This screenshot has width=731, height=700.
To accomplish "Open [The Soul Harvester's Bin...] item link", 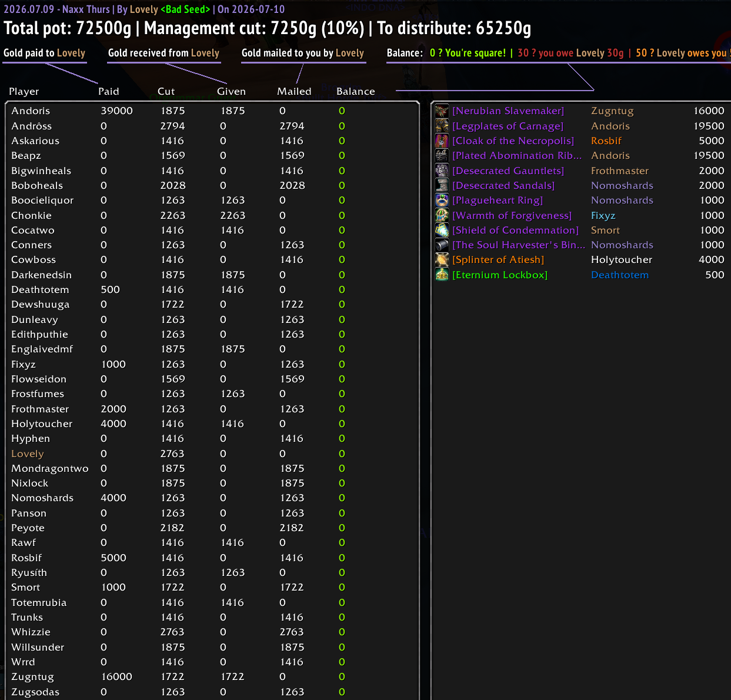I will tap(519, 245).
